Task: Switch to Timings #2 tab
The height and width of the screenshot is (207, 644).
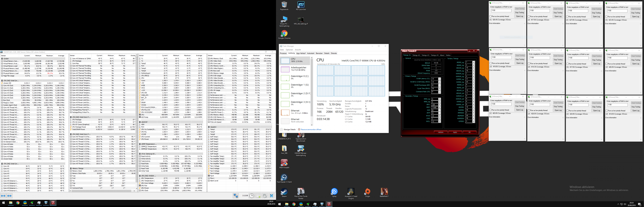Action: pos(416,55)
